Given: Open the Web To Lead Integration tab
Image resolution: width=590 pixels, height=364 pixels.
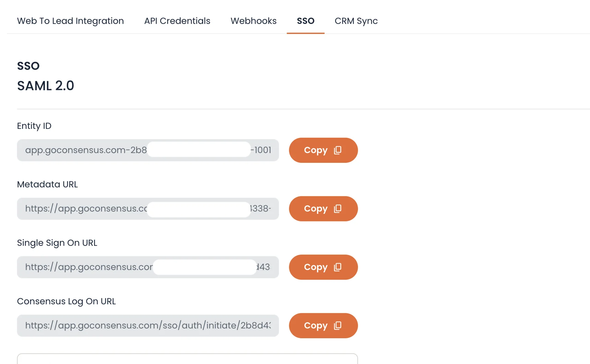Looking at the screenshot, I should pyautogui.click(x=70, y=21).
